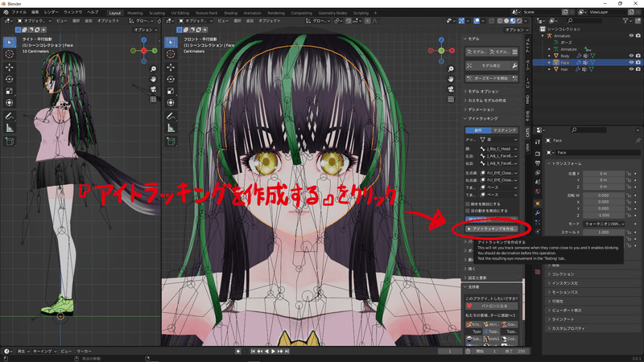Select the Rotate tool in front viewport
The image size is (644, 362).
pyautogui.click(x=171, y=79)
